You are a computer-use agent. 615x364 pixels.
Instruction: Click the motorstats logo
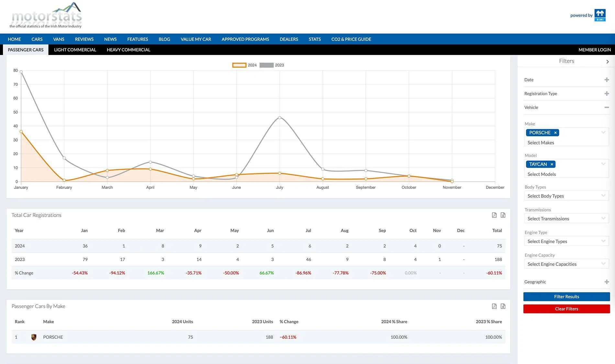46,15
